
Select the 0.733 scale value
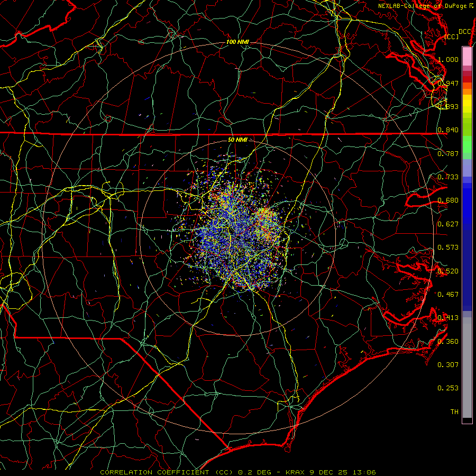pyautogui.click(x=448, y=177)
